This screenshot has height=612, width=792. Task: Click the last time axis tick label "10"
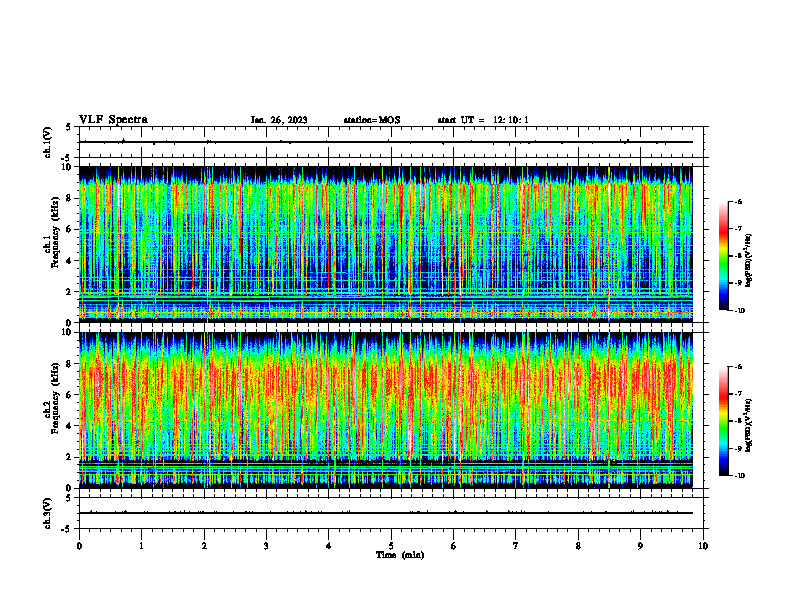[703, 546]
